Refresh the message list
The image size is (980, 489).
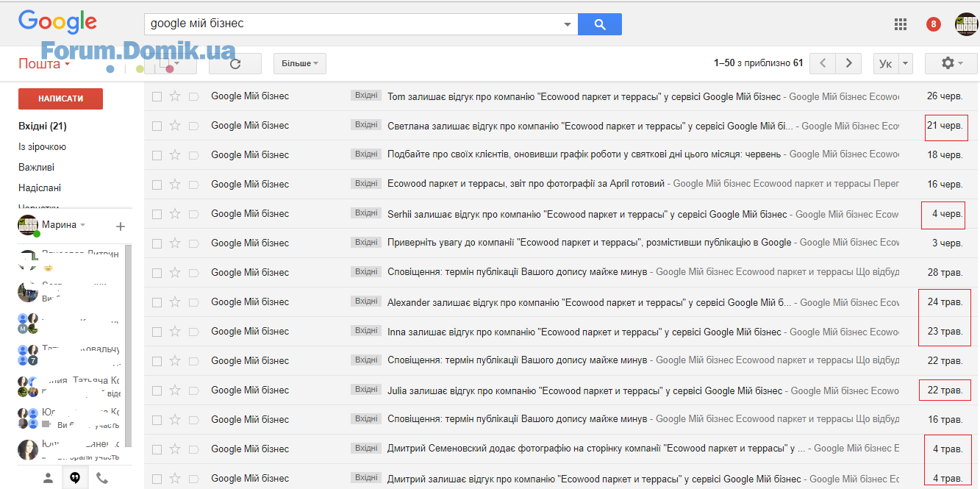point(235,64)
